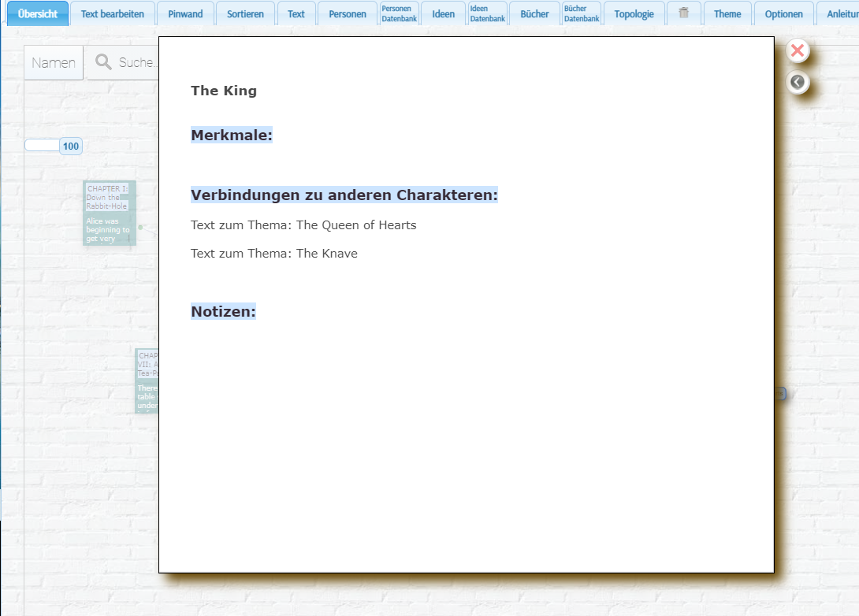
Task: Open the Bücher tab
Action: point(534,14)
